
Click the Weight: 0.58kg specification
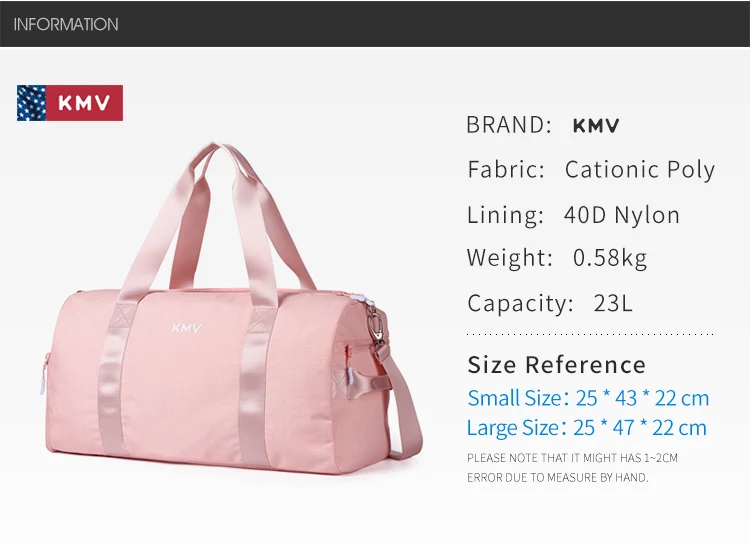(x=557, y=258)
